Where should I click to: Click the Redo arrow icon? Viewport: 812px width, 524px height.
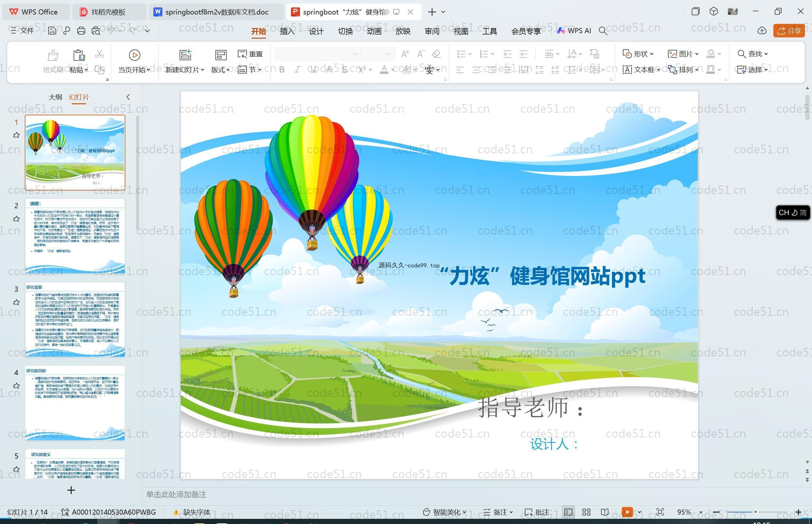tap(132, 31)
